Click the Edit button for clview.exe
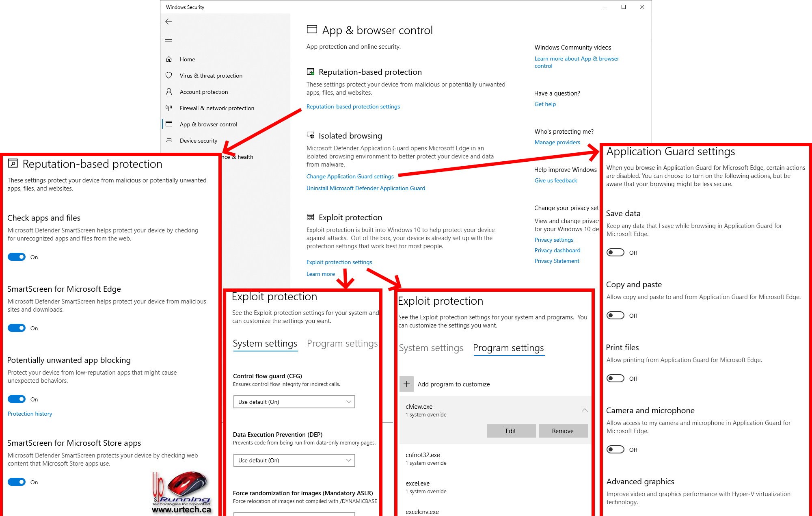 (x=511, y=431)
